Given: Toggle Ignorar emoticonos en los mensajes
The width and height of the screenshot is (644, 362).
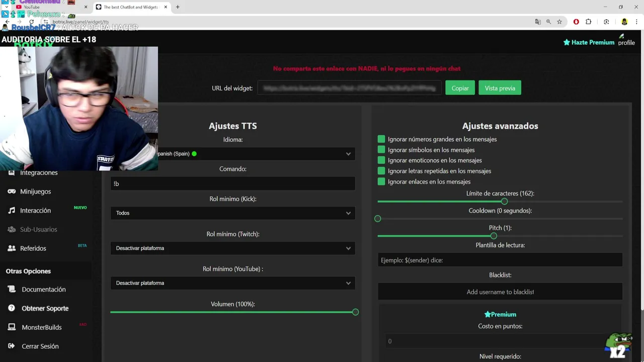Looking at the screenshot, I should pyautogui.click(x=381, y=160).
